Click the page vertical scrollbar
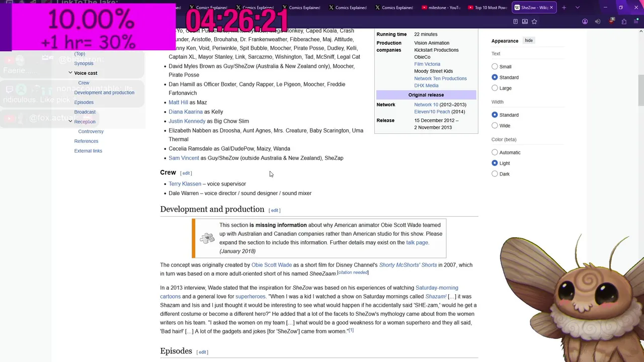This screenshot has height=362, width=644. [640, 90]
